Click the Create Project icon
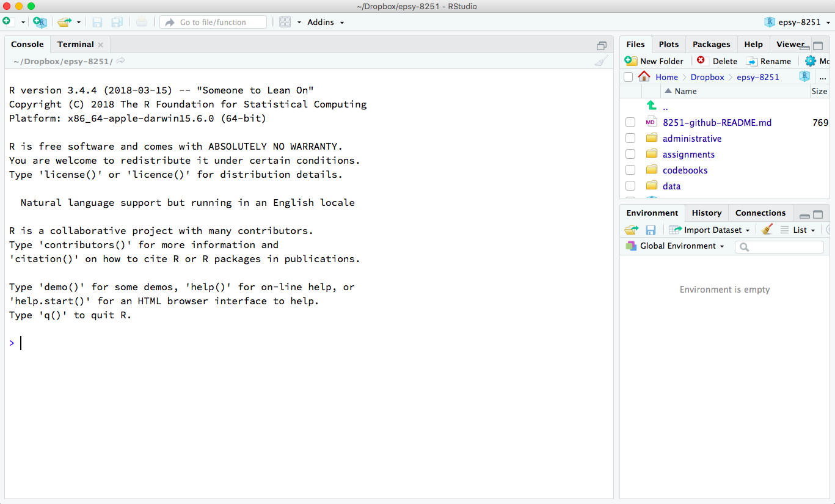Image resolution: width=835 pixels, height=504 pixels. [x=40, y=22]
